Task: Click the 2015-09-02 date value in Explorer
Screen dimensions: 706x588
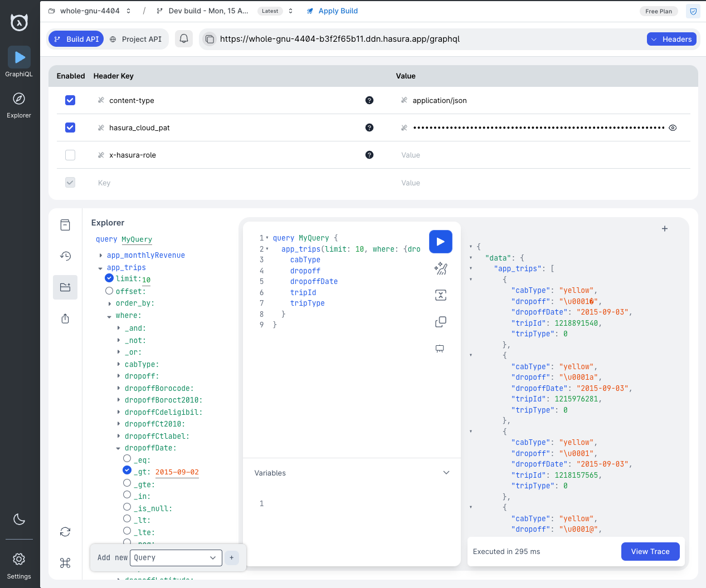Action: tap(177, 472)
